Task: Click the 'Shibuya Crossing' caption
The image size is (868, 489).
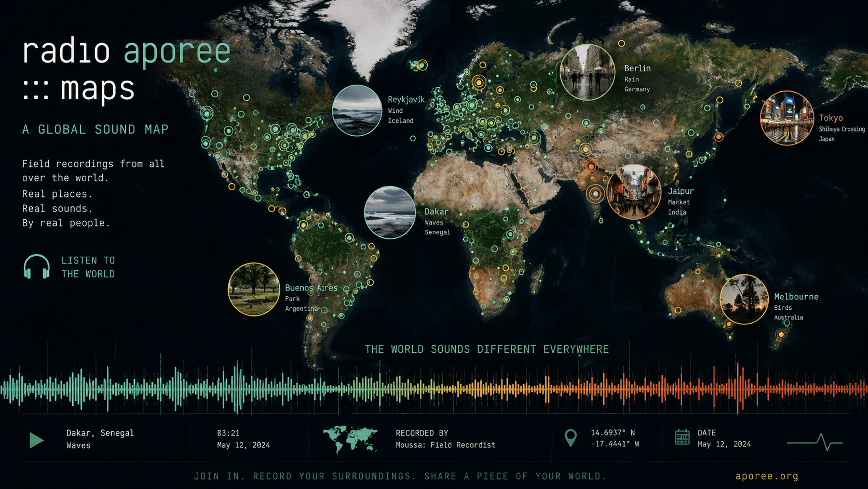Action: pos(842,129)
